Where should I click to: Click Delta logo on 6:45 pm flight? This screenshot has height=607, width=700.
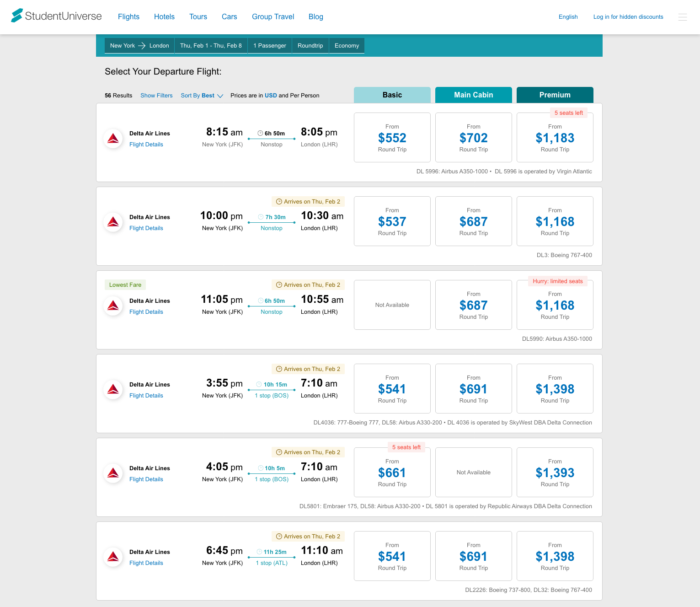point(113,557)
